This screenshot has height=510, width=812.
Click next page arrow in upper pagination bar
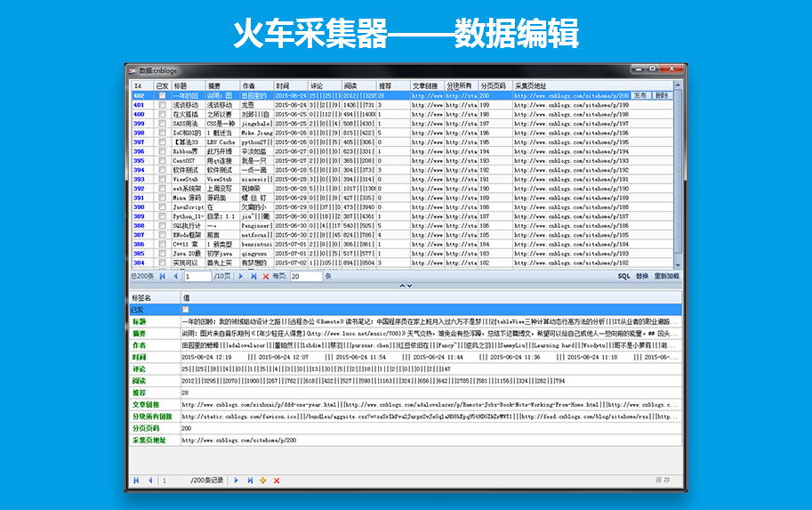[241, 277]
